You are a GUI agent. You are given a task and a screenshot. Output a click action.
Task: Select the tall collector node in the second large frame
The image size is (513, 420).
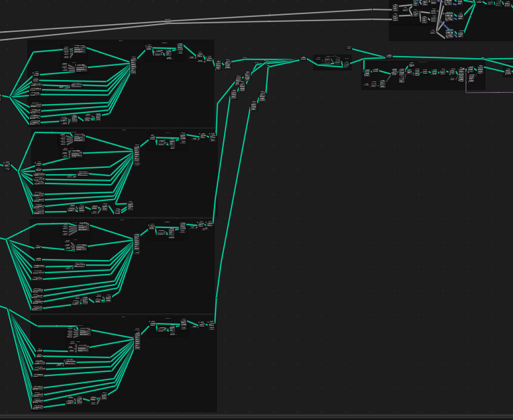click(137, 154)
